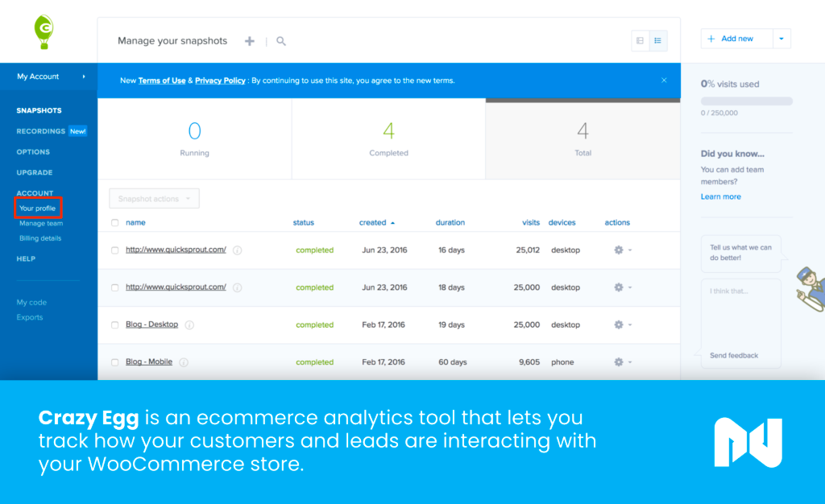Screen dimensions: 825x504
Task: Expand the Add new dropdown arrow
Action: (x=781, y=38)
